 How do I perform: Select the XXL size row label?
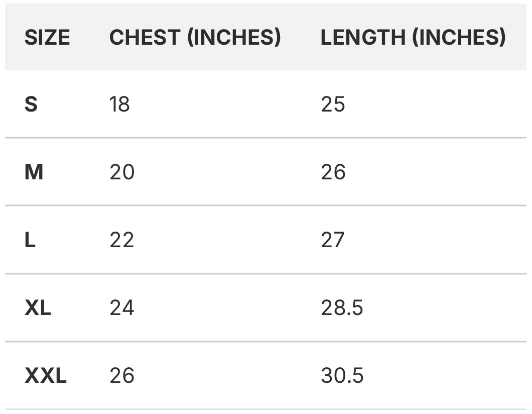click(x=45, y=376)
